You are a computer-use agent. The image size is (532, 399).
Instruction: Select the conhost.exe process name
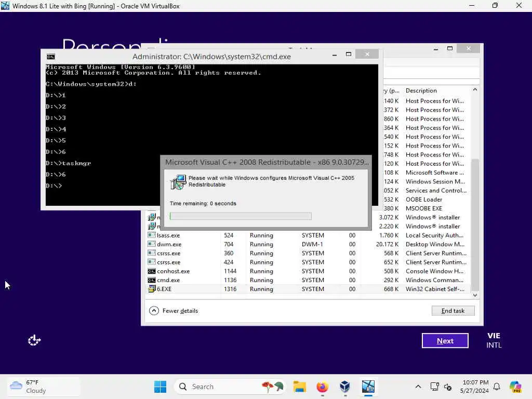pos(173,271)
